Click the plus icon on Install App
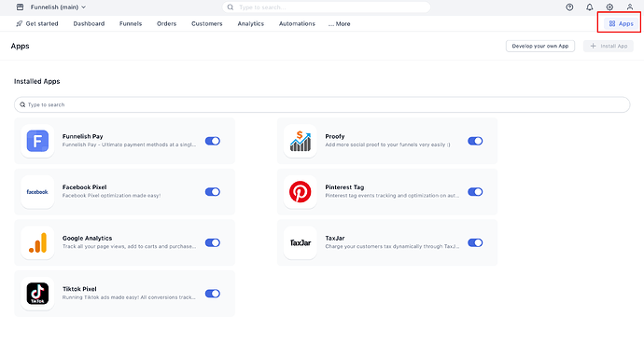The width and height of the screenshot is (644, 344). tap(593, 46)
